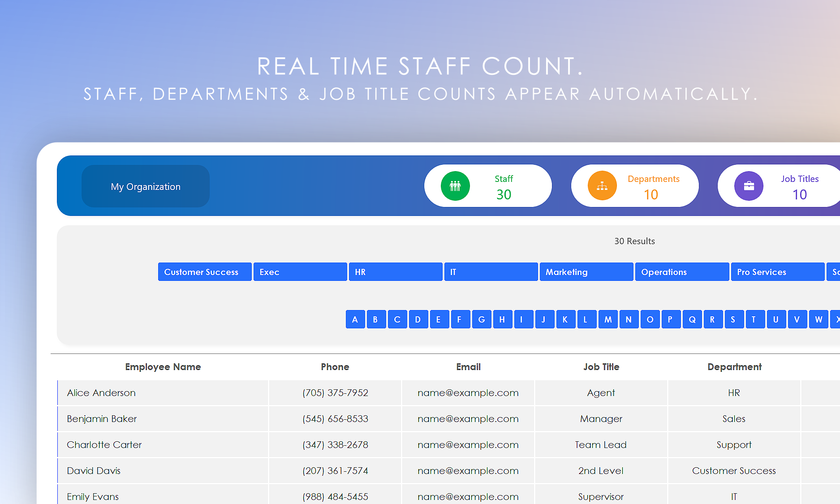The width and height of the screenshot is (840, 504).
Task: Click the letter W alphabet filter
Action: [x=818, y=319]
